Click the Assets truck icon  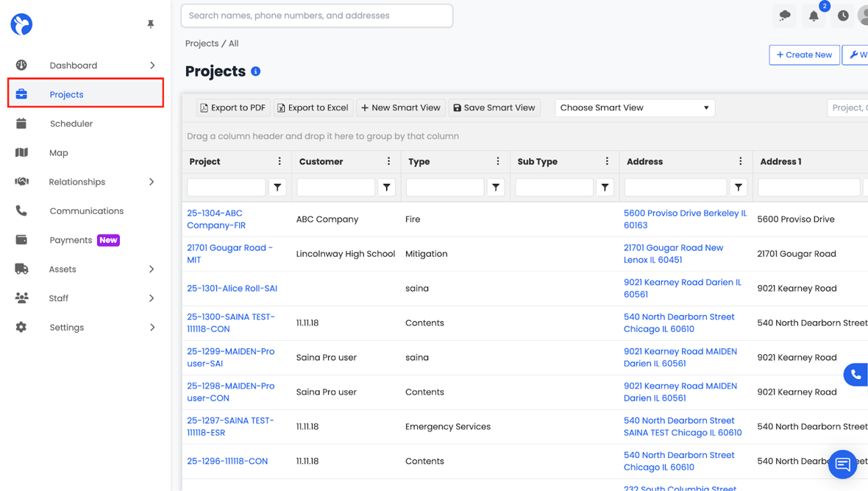coord(21,269)
